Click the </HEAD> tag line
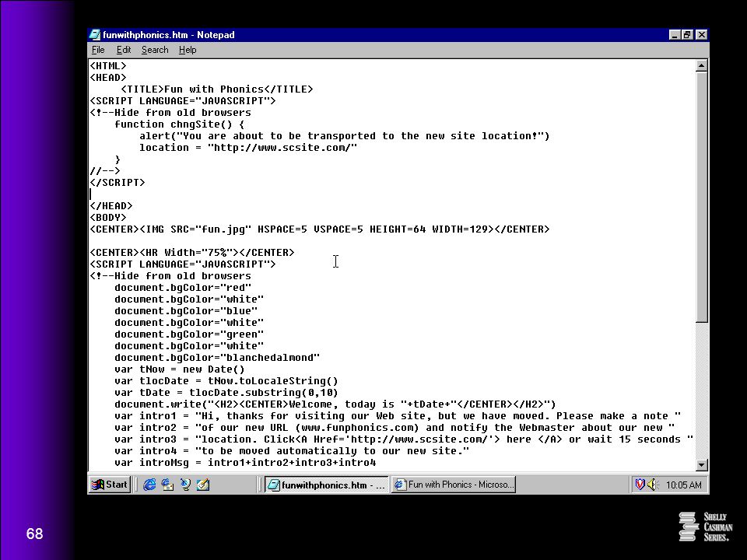Image resolution: width=747 pixels, height=560 pixels. (111, 205)
